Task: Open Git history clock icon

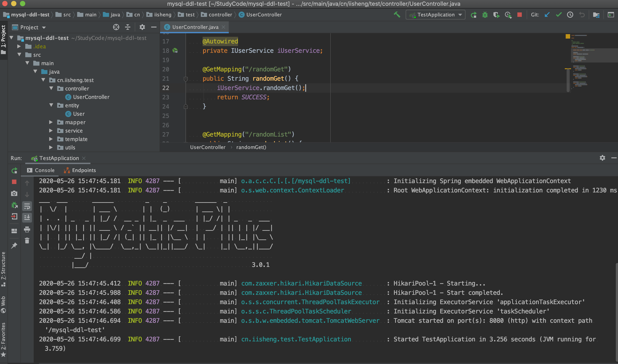Action: pos(570,15)
